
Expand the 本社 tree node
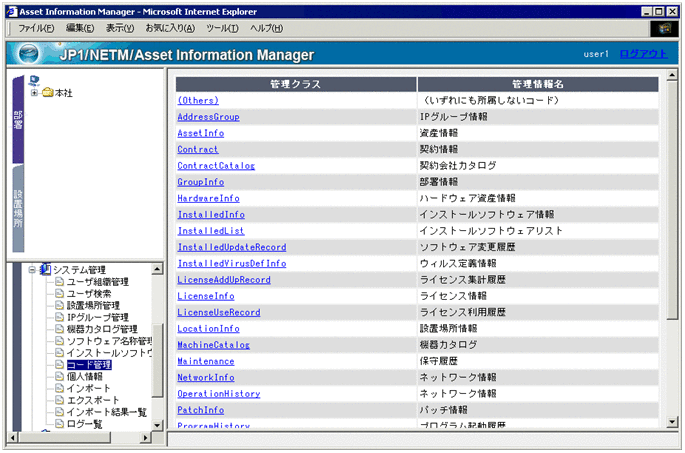[x=35, y=93]
